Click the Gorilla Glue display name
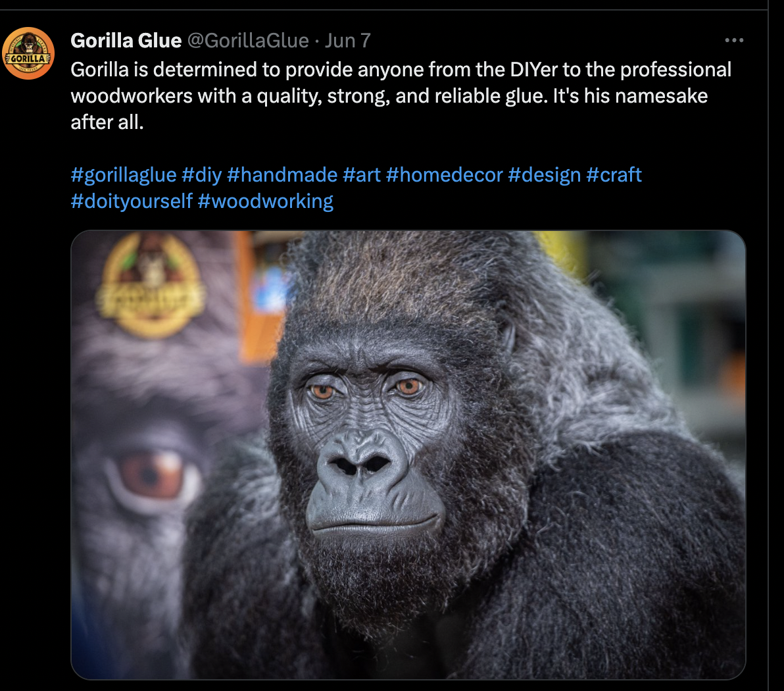784x691 pixels. pos(126,41)
